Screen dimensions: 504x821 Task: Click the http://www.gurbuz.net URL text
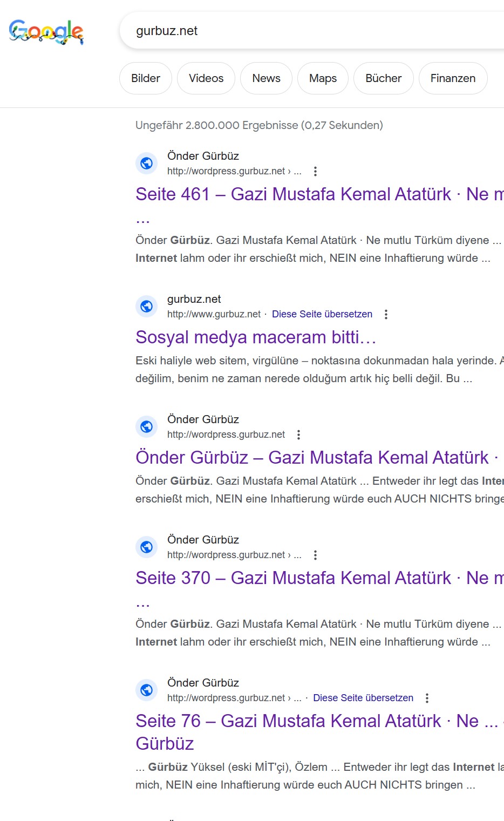[214, 314]
